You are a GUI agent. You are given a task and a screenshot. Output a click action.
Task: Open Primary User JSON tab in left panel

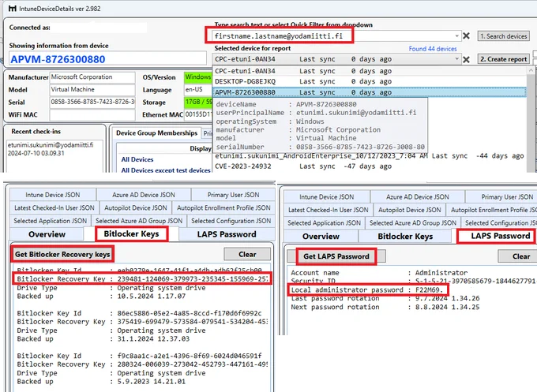pos(233,195)
